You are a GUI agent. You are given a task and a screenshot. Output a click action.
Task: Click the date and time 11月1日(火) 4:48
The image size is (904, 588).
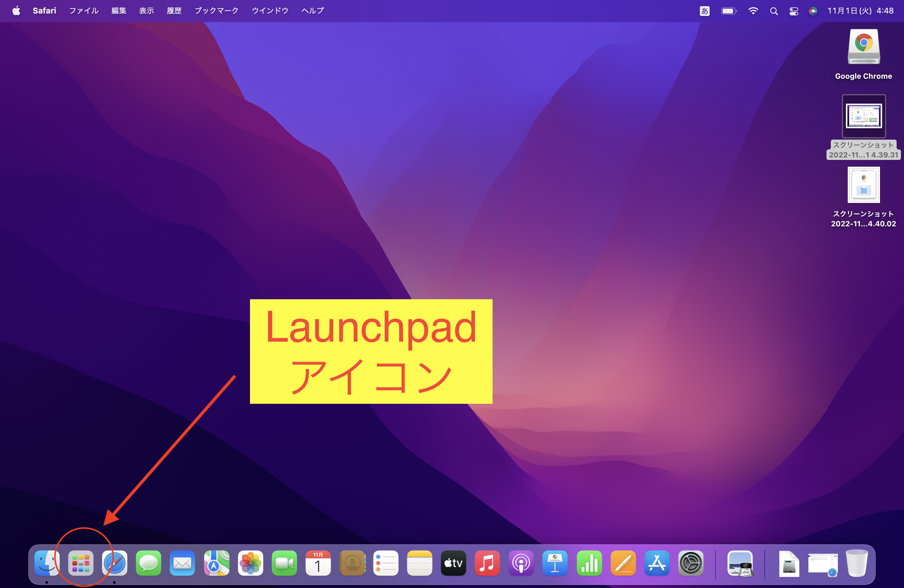(x=860, y=11)
